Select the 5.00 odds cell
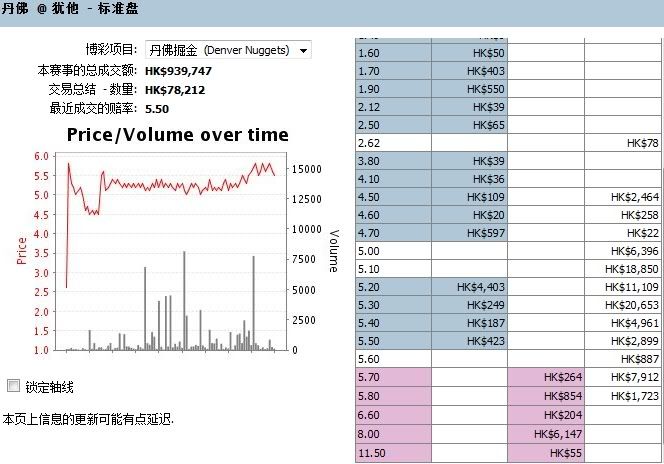This screenshot has width=664, height=464. tap(393, 251)
